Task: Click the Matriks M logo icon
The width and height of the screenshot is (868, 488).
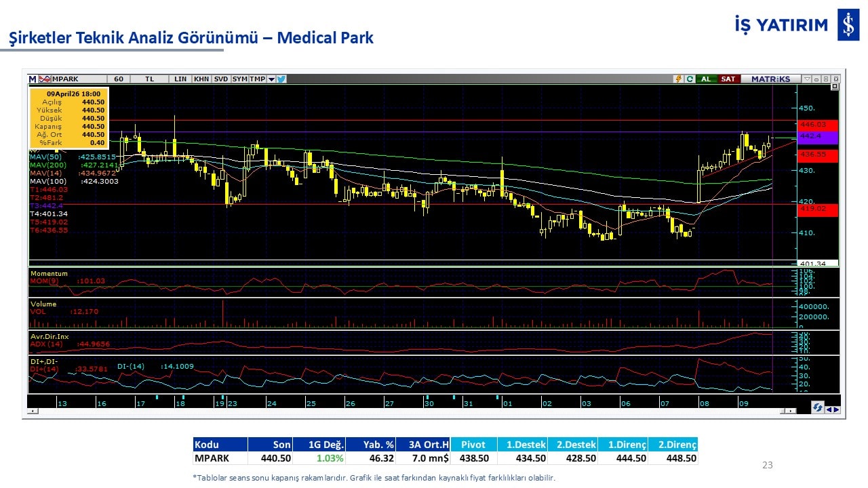Action: tap(33, 79)
